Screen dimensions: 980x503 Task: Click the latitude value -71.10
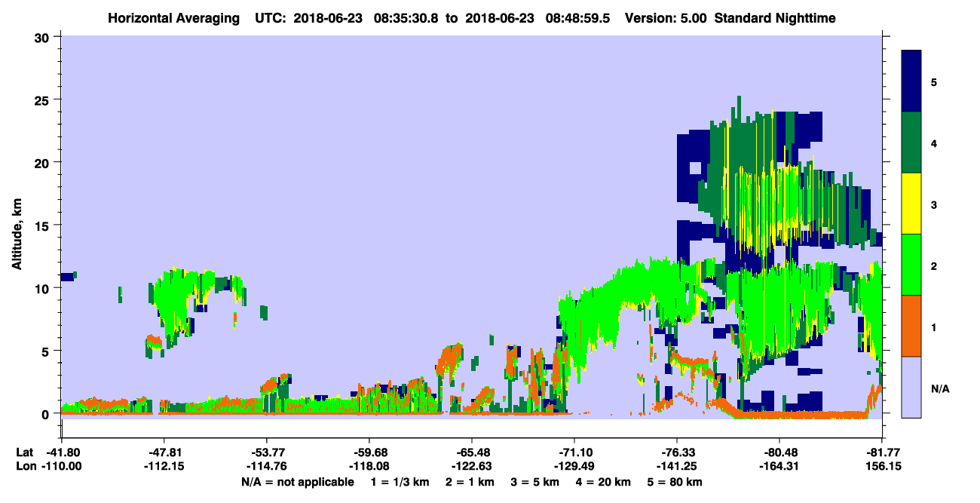574,452
